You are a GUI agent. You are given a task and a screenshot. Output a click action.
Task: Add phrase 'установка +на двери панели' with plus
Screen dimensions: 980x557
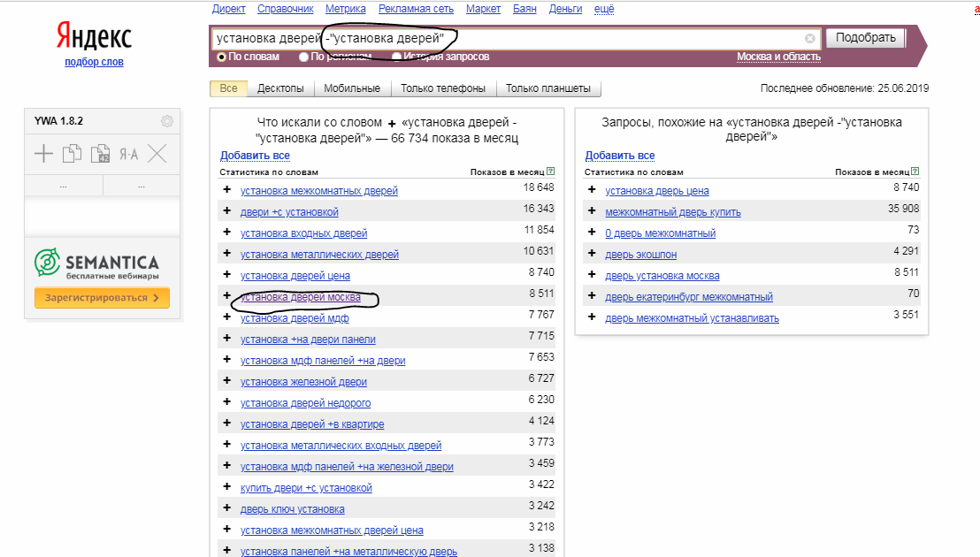[x=227, y=338]
